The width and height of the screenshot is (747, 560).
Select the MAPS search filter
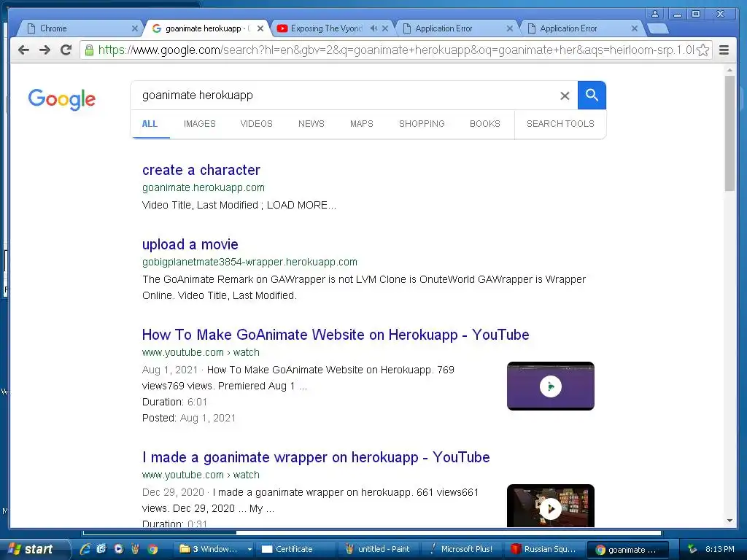(362, 124)
